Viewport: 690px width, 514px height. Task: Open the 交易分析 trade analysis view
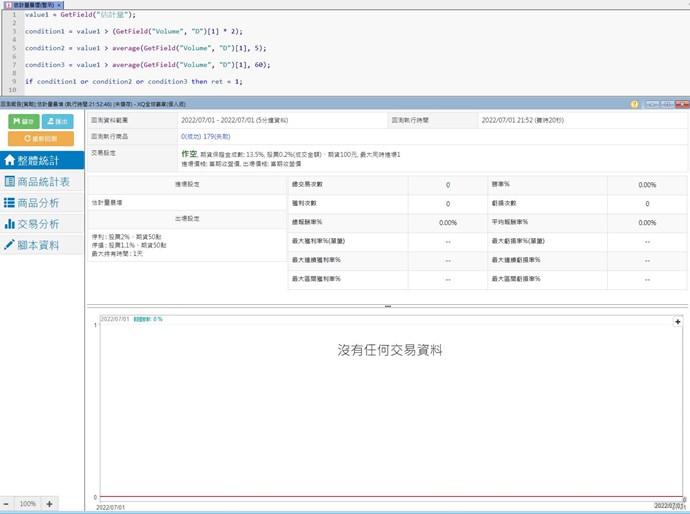[42, 223]
